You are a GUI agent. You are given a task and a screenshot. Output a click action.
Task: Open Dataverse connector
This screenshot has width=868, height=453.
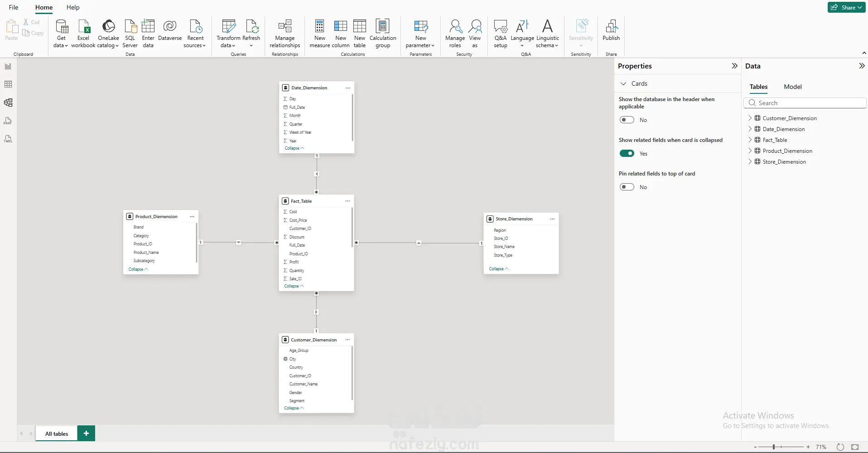[170, 30]
